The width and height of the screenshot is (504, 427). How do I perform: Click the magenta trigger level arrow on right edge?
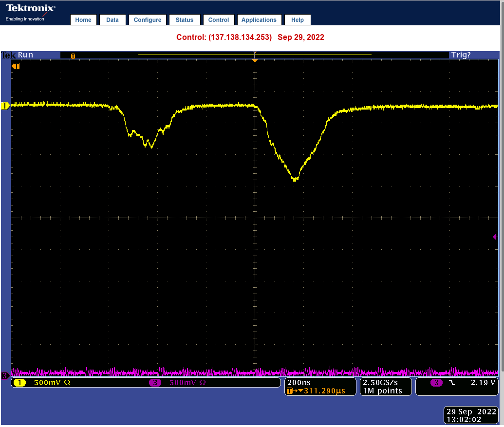pos(495,237)
